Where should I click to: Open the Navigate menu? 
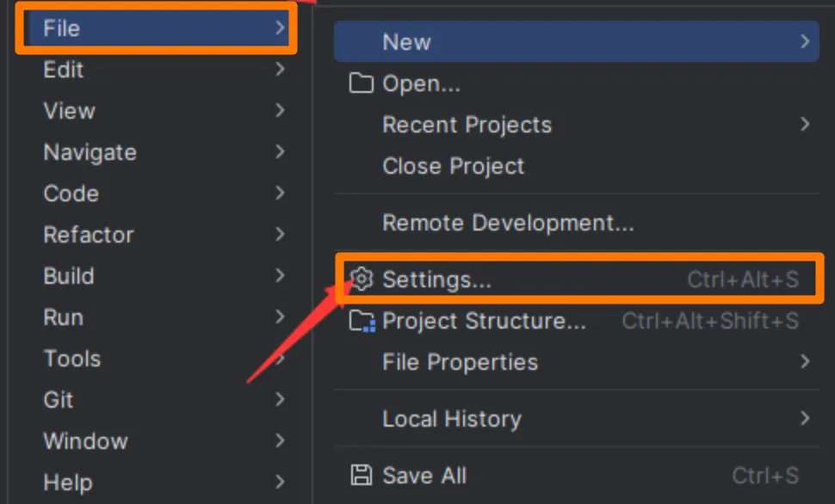[90, 152]
